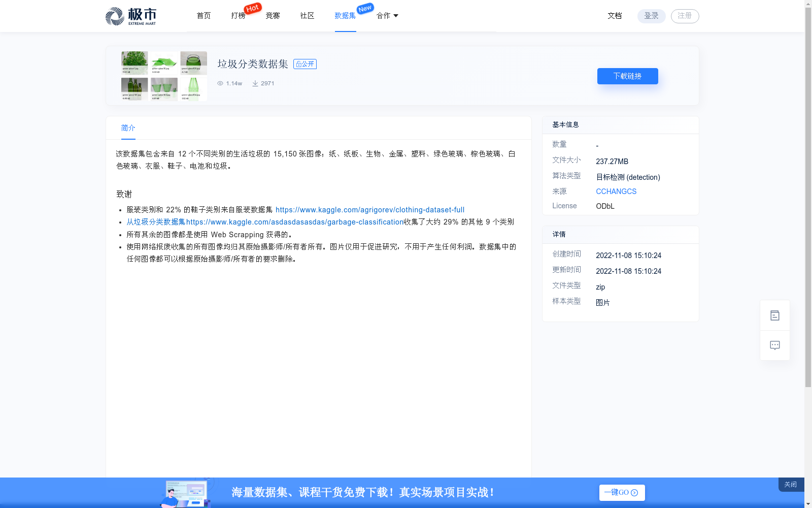Click the download count icon
The width and height of the screenshot is (812, 508).
tap(255, 83)
